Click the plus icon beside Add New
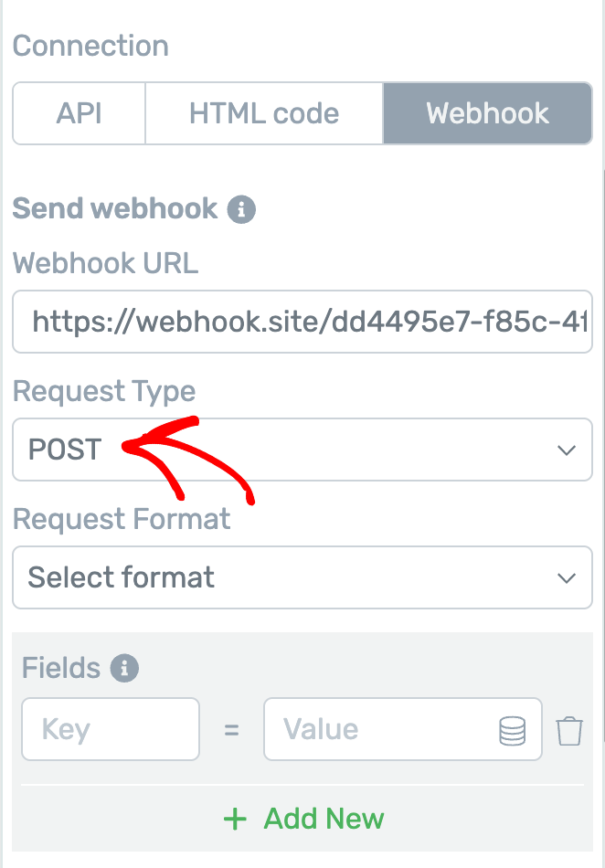This screenshot has height=868, width=605. (235, 819)
